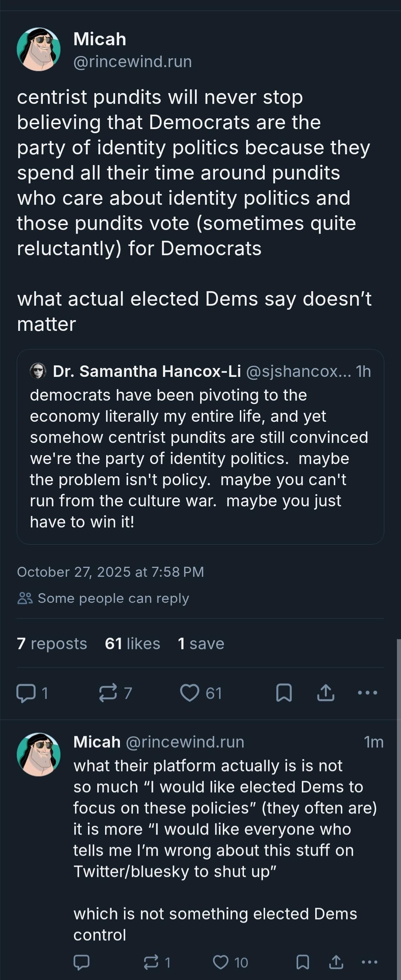The width and height of the screenshot is (401, 980).
Task: Open more options on the follow-up reply
Action: point(369,962)
